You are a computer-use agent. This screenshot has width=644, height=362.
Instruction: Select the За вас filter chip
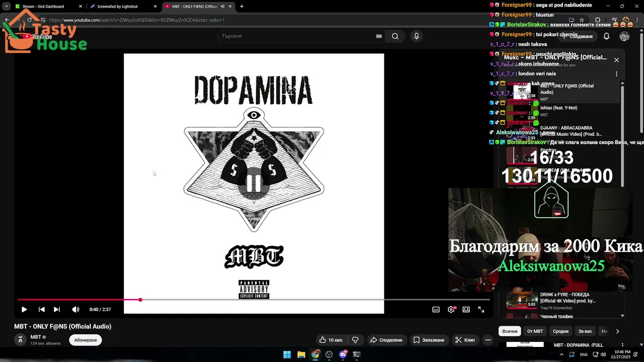pos(585,331)
